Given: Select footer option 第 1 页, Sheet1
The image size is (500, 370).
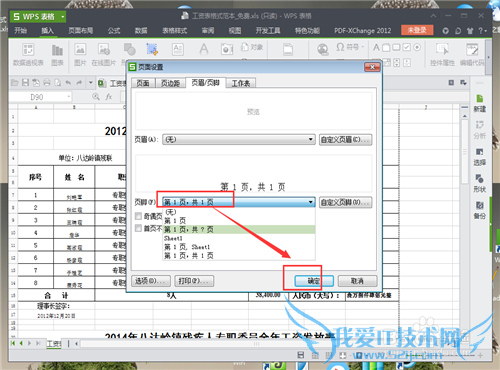Looking at the screenshot, I should click(x=238, y=247).
